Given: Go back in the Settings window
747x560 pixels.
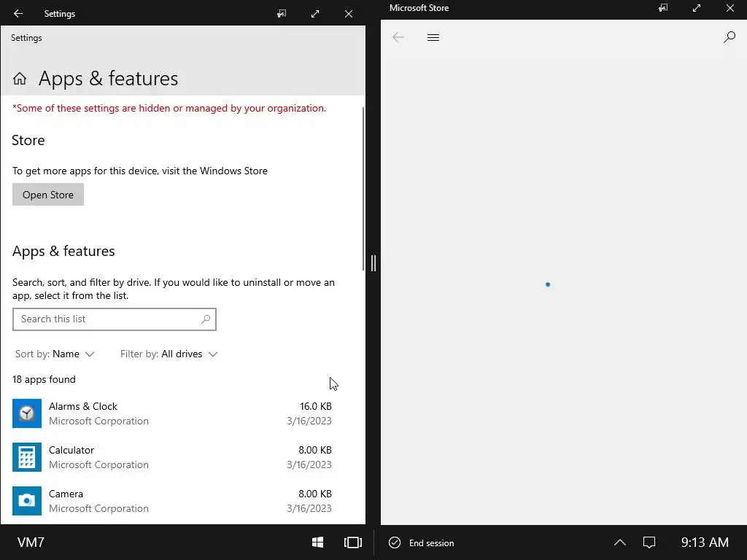Looking at the screenshot, I should (18, 13).
